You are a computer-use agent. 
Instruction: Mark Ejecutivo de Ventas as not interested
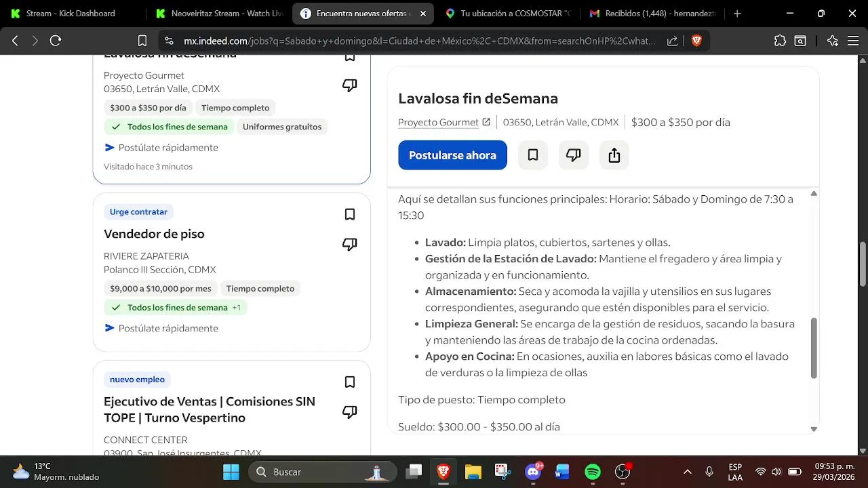pyautogui.click(x=350, y=411)
